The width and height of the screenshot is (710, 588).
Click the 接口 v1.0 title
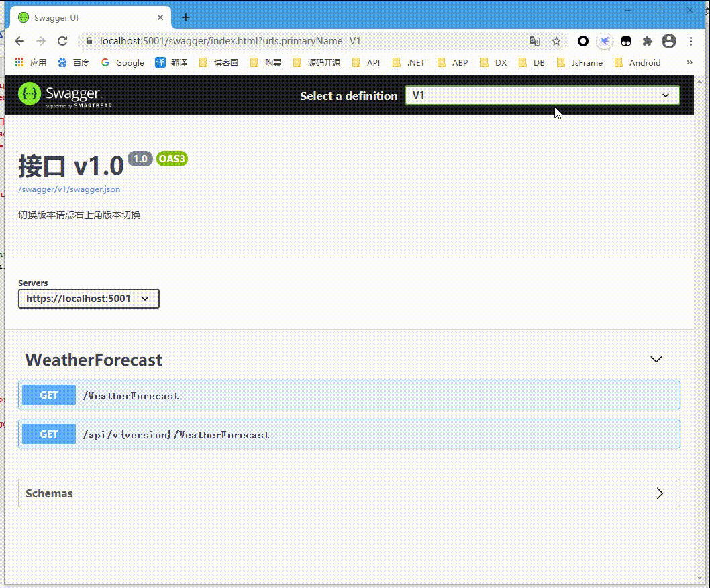[71, 166]
